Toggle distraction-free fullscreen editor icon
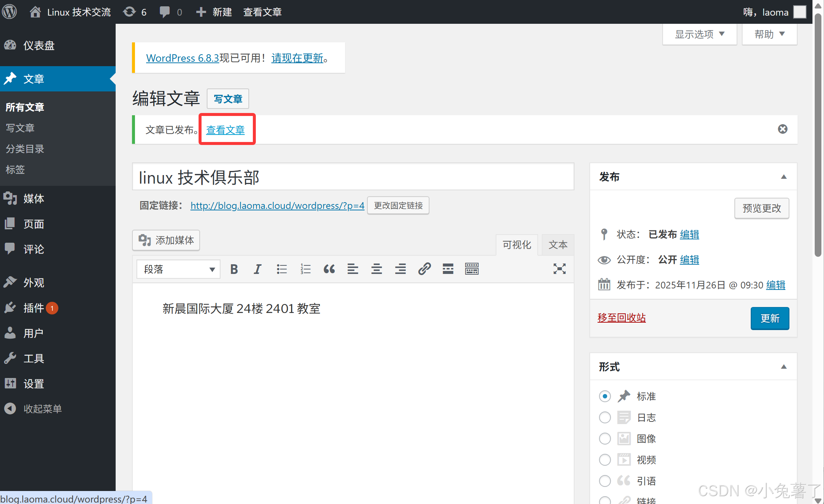This screenshot has width=824, height=504. (x=559, y=269)
